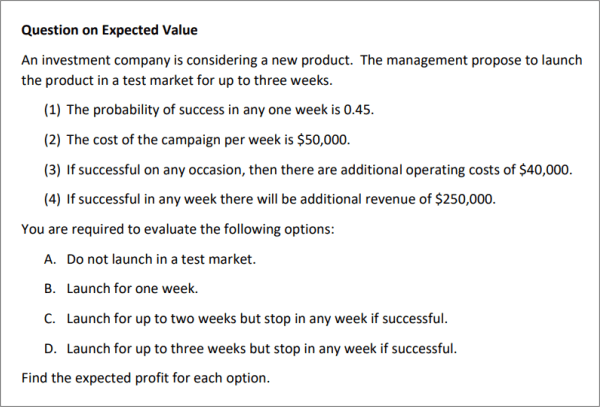Click the 'A.' option letter marker

[x=51, y=259]
